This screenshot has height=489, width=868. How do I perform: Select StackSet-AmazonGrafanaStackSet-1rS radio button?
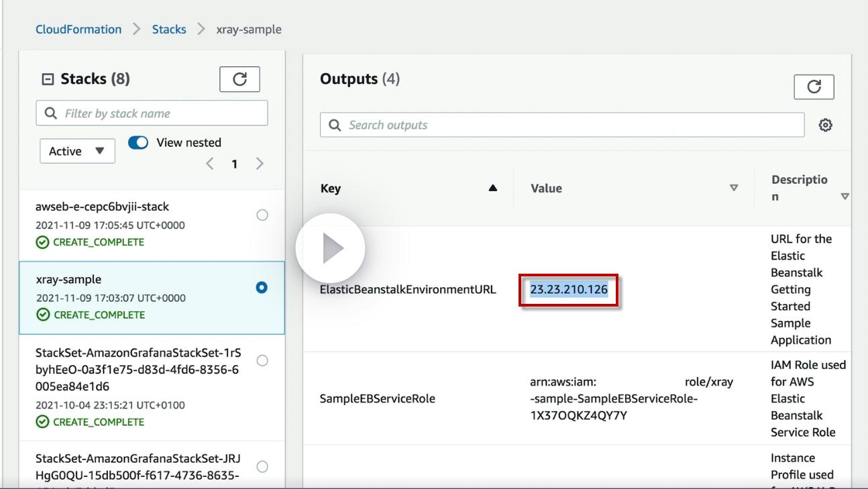click(x=262, y=361)
